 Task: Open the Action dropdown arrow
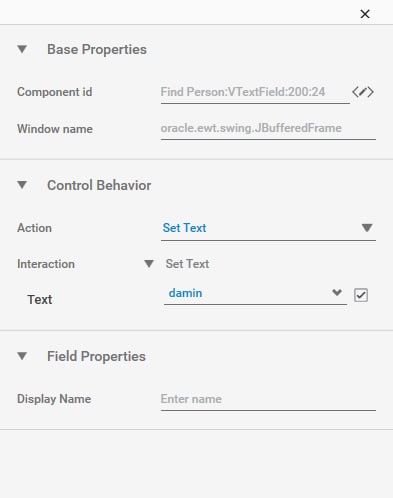coord(367,228)
